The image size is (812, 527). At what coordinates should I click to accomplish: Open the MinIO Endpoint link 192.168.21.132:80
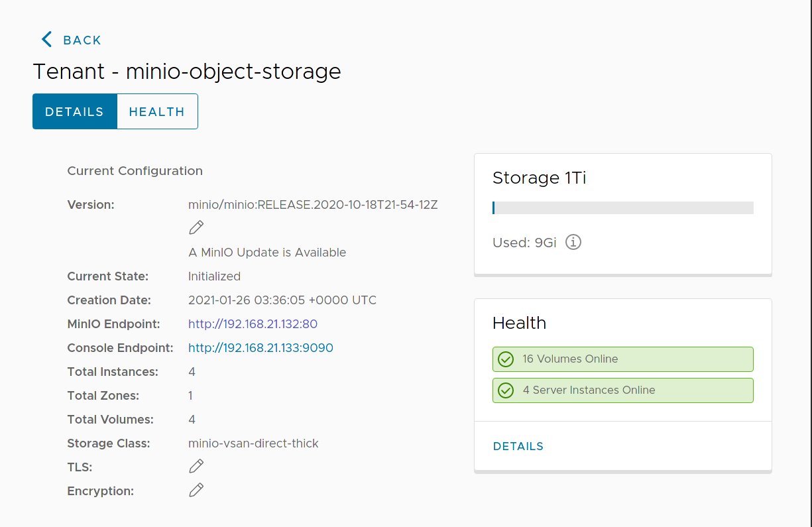coord(253,324)
